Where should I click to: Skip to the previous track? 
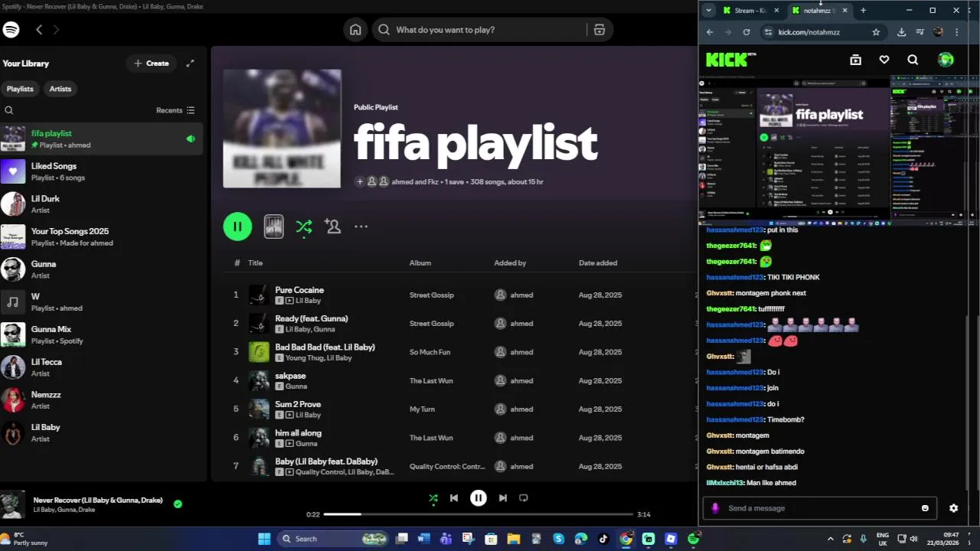coord(454,498)
